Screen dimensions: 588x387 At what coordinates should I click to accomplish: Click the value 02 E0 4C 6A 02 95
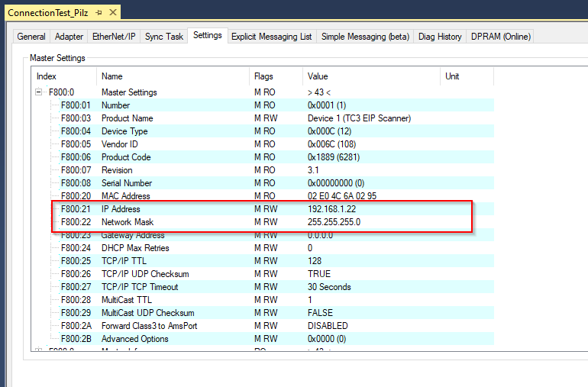[x=342, y=195]
